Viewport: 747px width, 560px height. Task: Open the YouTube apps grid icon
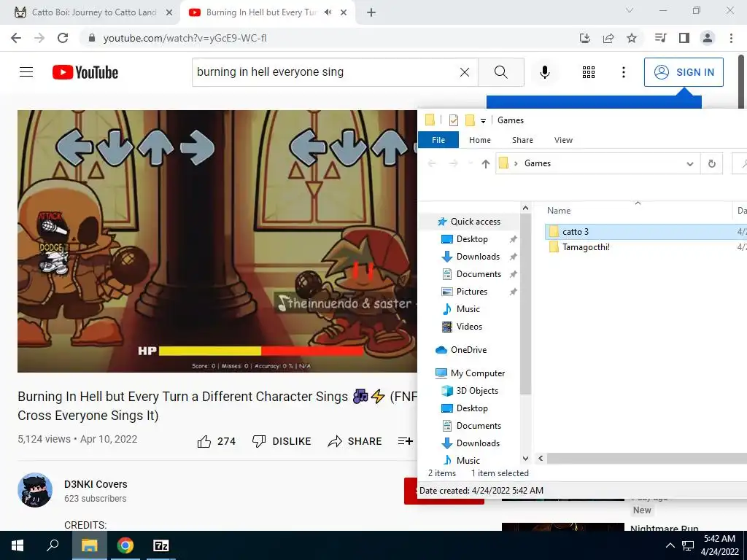589,72
